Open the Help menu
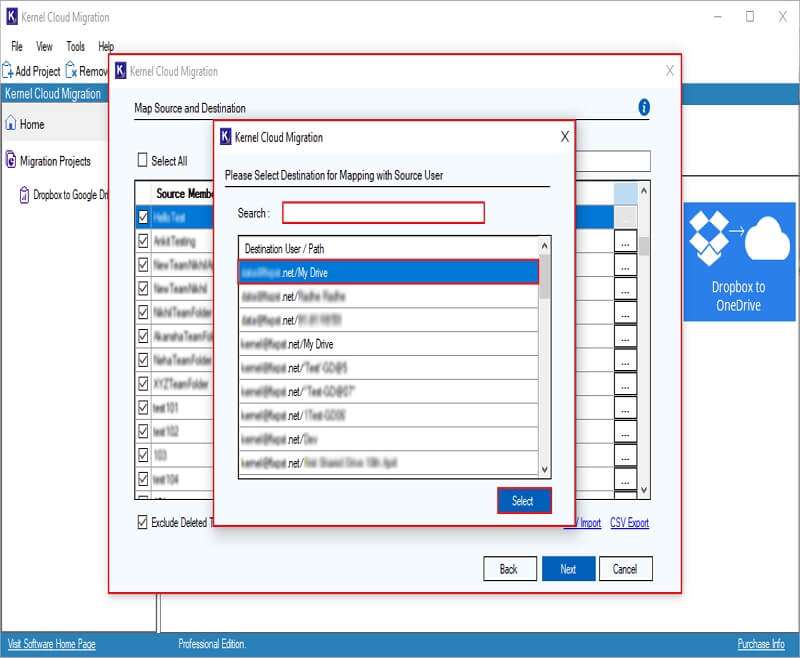The image size is (800, 658). pyautogui.click(x=106, y=46)
